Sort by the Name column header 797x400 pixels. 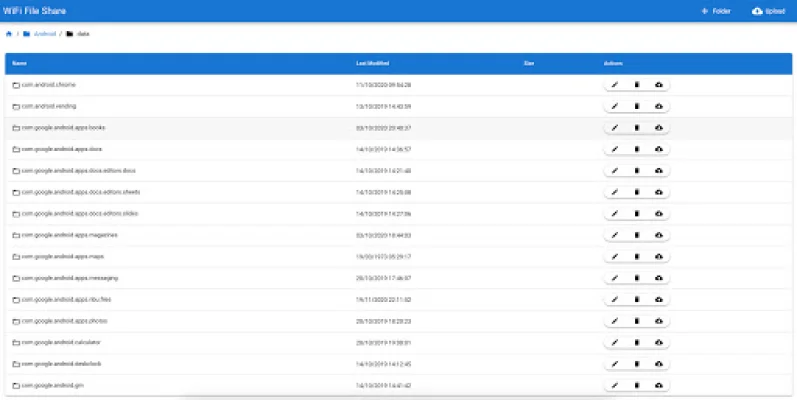pyautogui.click(x=20, y=63)
